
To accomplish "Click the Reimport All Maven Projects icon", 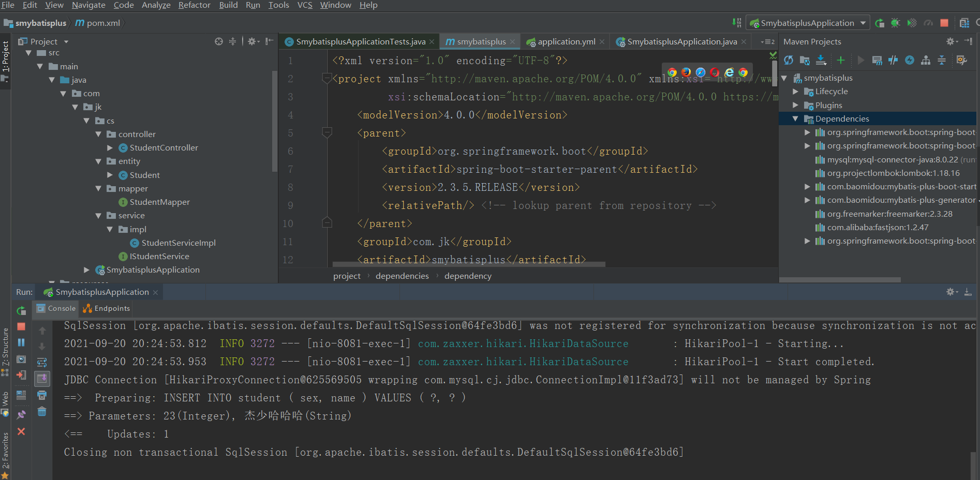I will coord(788,61).
